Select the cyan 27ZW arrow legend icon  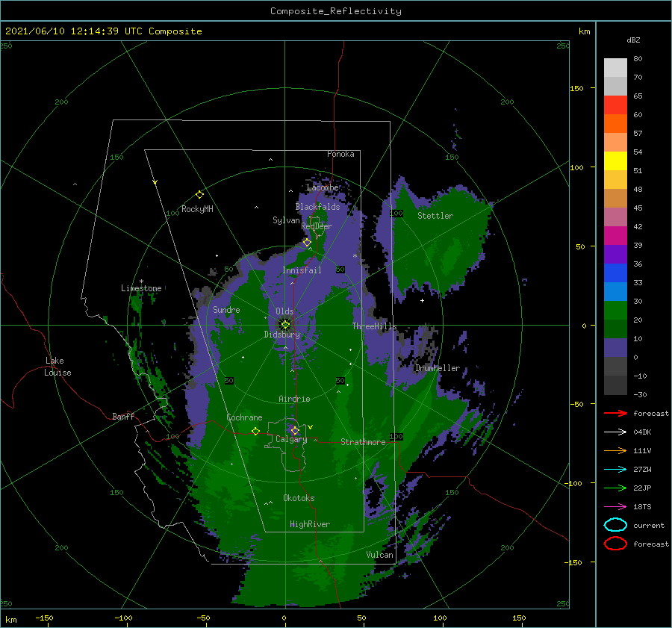pyautogui.click(x=615, y=470)
